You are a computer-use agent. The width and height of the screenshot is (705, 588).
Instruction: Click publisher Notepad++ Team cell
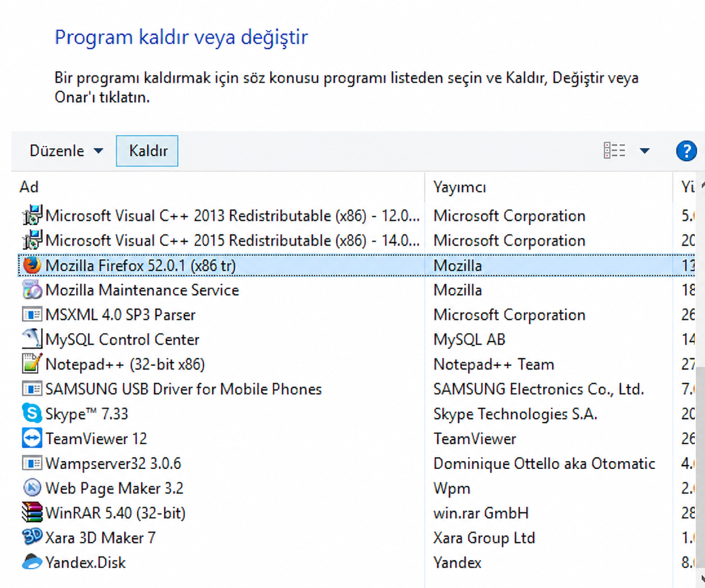pos(493,364)
